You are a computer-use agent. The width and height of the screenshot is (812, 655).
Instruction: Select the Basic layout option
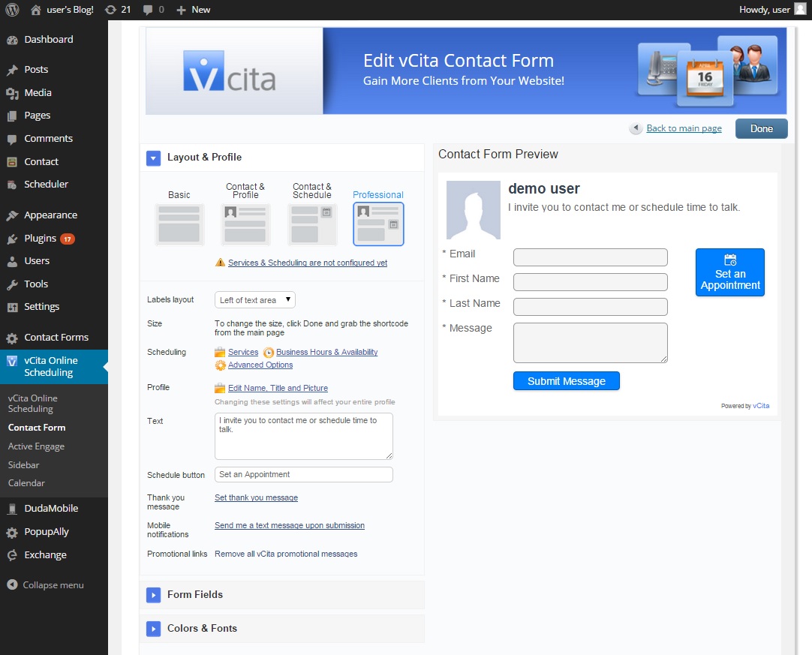(179, 224)
